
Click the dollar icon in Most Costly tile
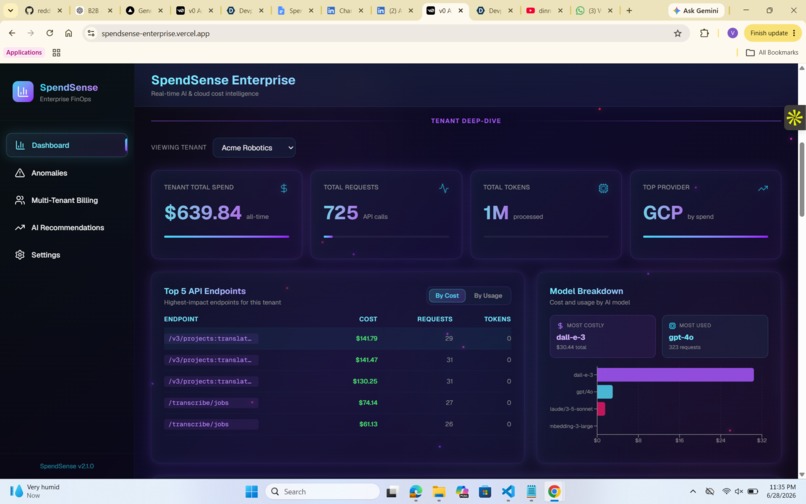[560, 326]
